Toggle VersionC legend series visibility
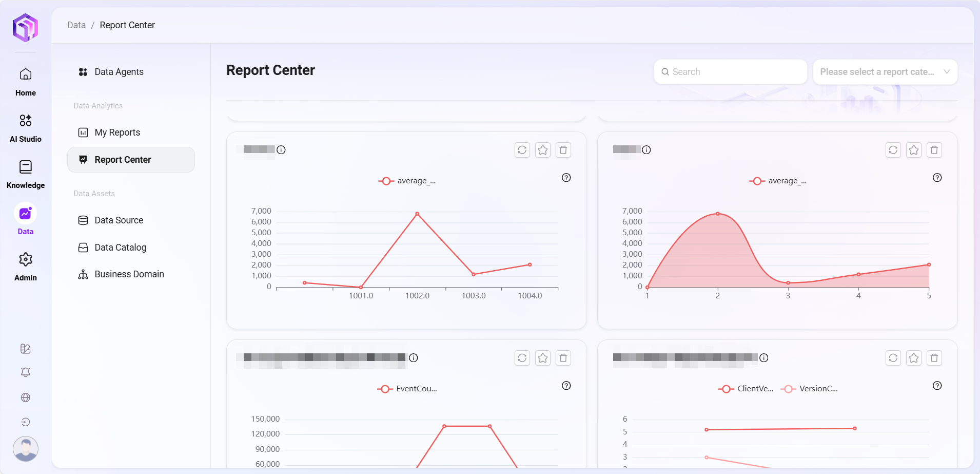The image size is (980, 474). pyautogui.click(x=809, y=389)
